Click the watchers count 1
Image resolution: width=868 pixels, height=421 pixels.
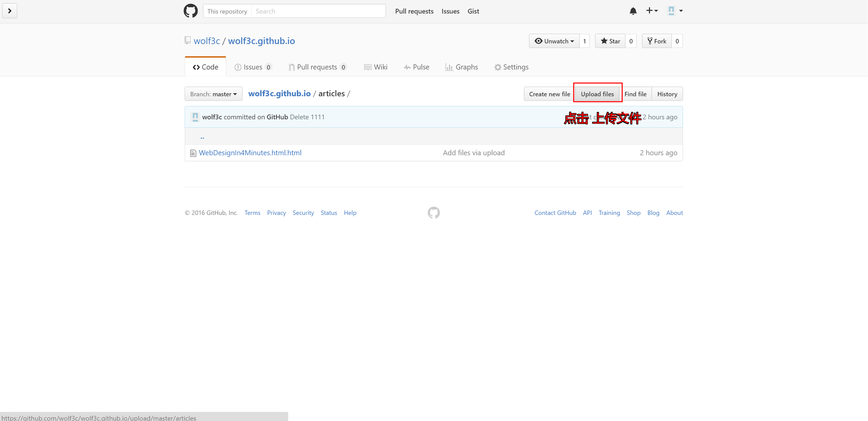pyautogui.click(x=585, y=41)
